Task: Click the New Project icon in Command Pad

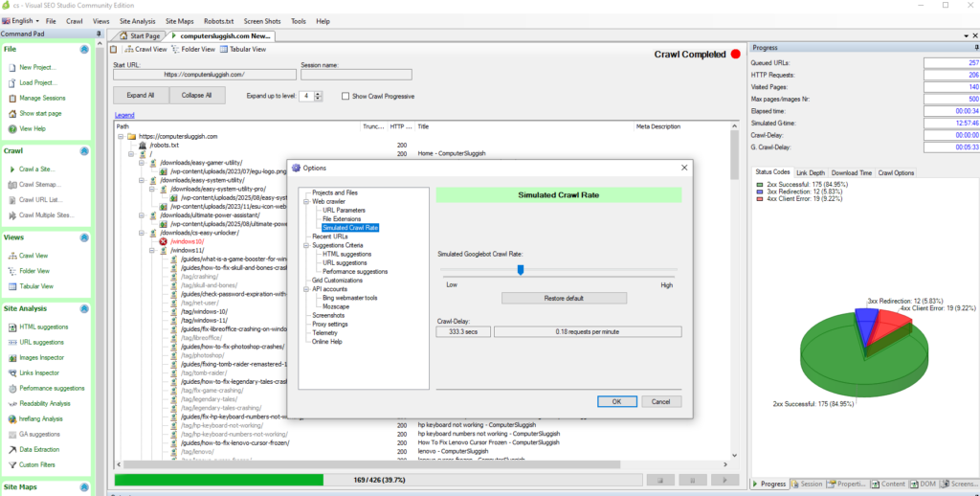Action: pyautogui.click(x=11, y=68)
